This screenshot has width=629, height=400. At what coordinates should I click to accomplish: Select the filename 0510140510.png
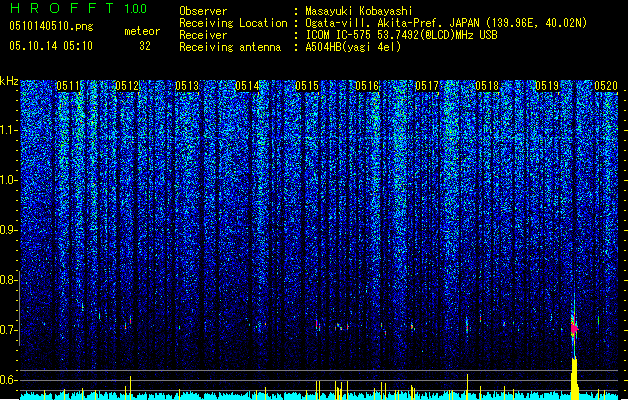51,26
